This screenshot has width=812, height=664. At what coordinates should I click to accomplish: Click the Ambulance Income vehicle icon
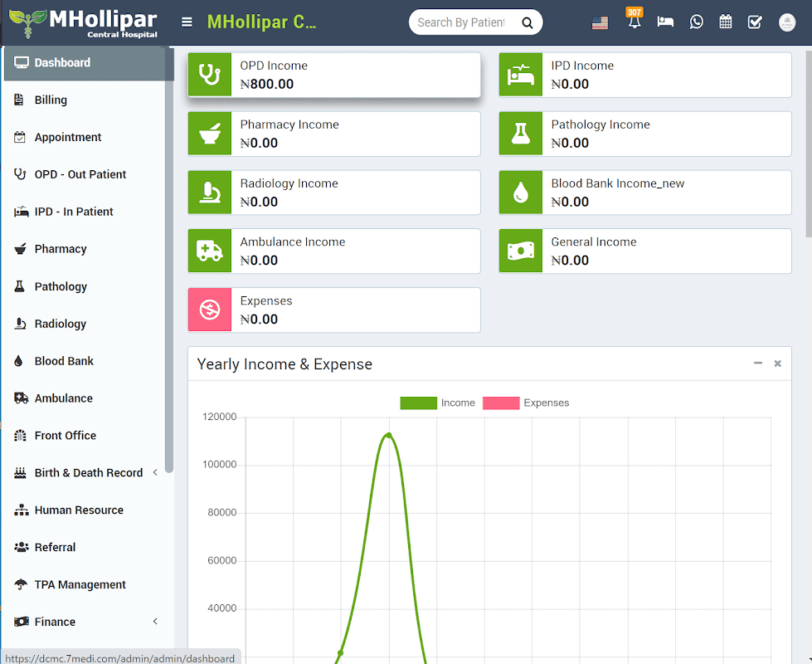(x=210, y=251)
